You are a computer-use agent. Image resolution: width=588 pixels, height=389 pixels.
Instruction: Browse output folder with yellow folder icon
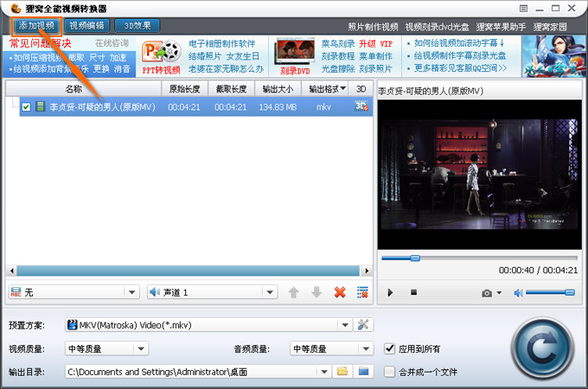342,372
